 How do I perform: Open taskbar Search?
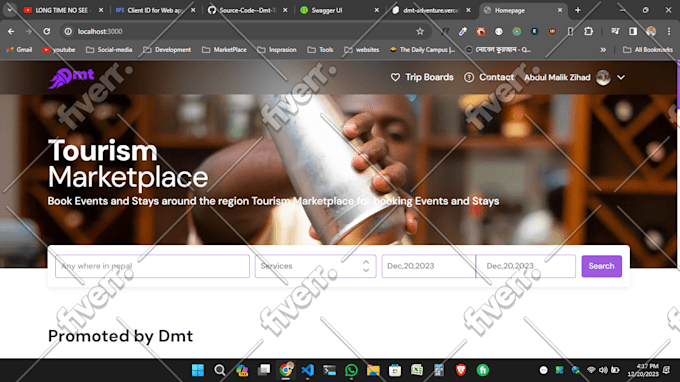(220, 370)
